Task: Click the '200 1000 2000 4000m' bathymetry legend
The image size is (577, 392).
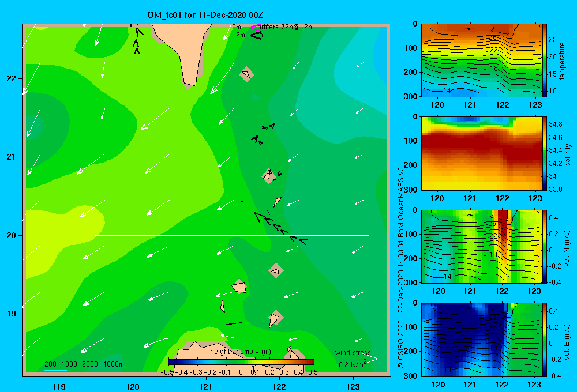Action: [x=84, y=364]
